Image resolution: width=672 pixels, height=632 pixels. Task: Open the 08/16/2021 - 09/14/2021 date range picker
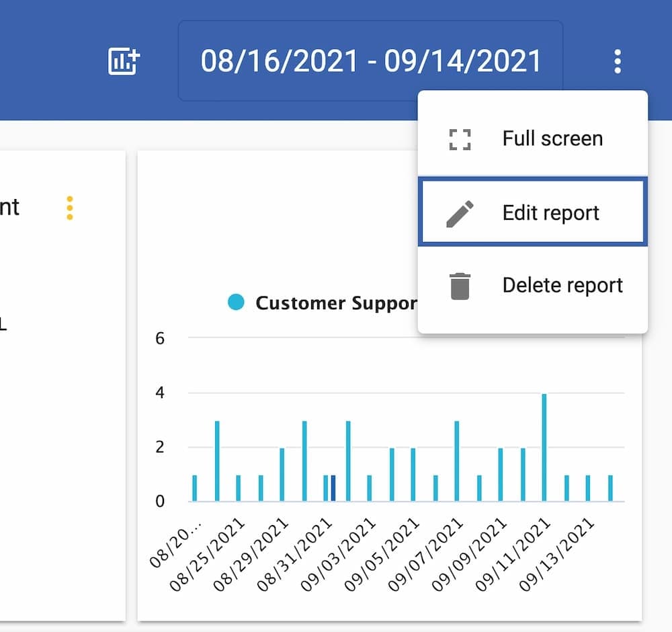tap(370, 61)
